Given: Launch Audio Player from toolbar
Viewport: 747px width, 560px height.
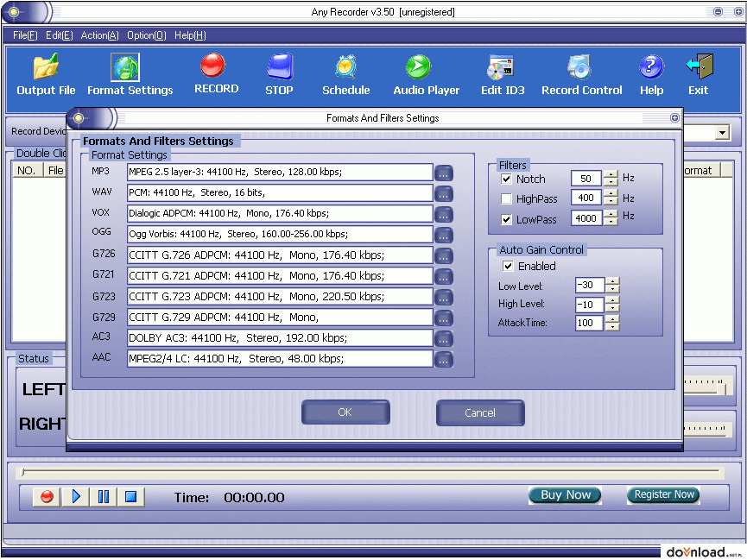Looking at the screenshot, I should coord(426,75).
